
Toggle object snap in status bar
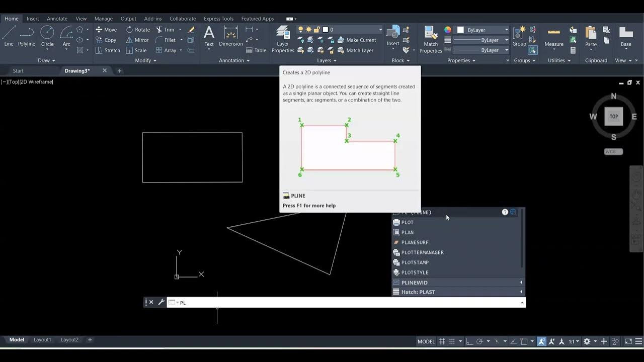524,341
